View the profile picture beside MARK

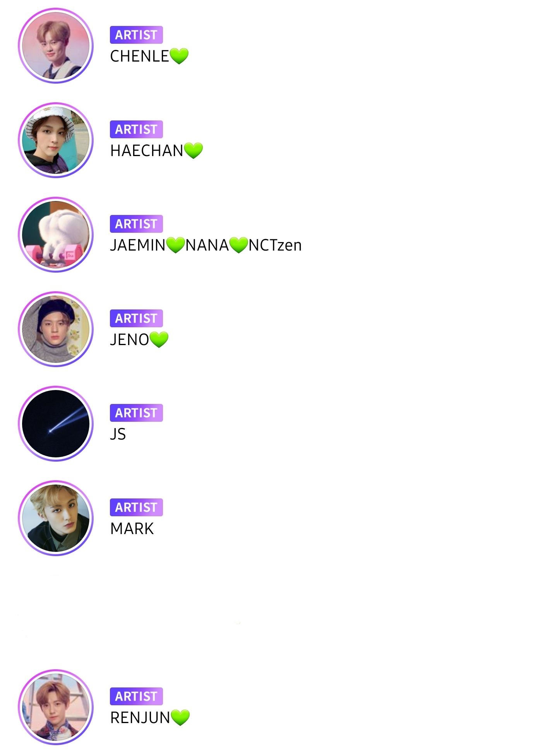pos(56,518)
